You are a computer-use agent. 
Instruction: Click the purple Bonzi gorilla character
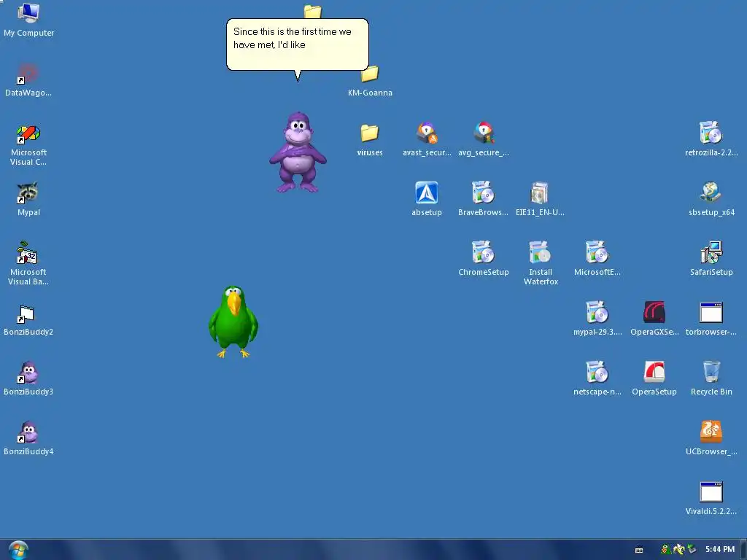[x=298, y=152]
